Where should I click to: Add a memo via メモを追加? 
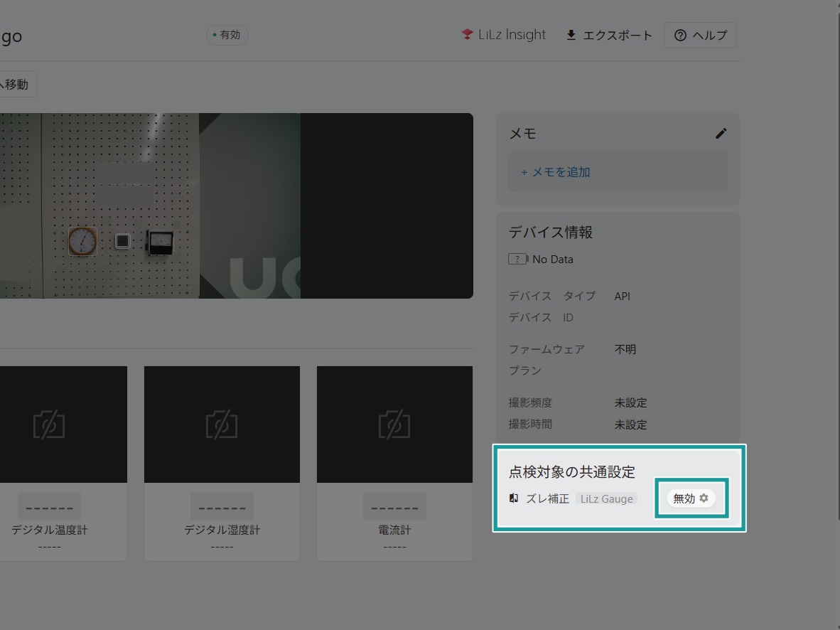[556, 172]
